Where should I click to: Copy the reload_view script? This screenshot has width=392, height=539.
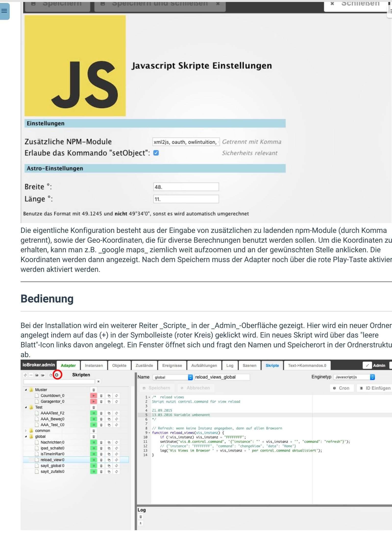point(109,460)
